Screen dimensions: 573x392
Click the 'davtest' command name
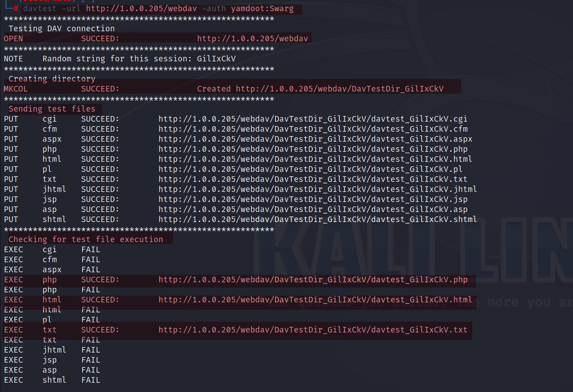click(x=40, y=9)
